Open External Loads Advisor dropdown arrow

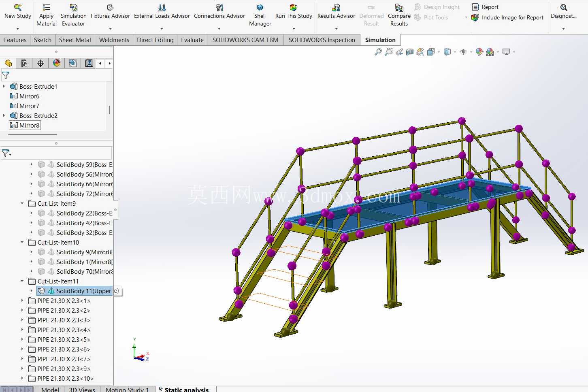162,29
